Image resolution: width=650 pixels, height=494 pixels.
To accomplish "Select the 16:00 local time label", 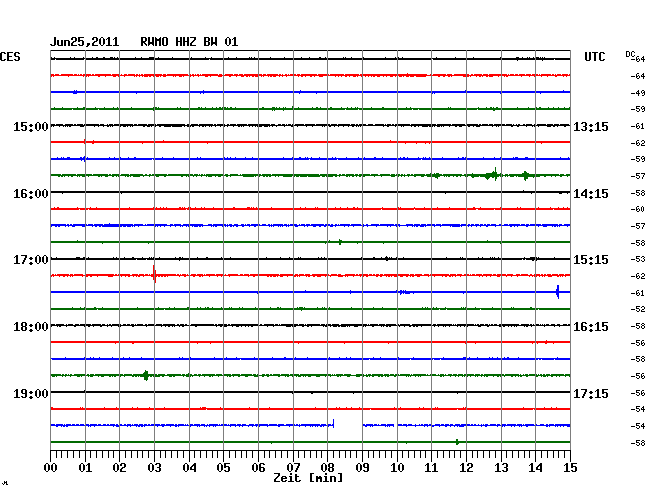I will click(x=31, y=194).
